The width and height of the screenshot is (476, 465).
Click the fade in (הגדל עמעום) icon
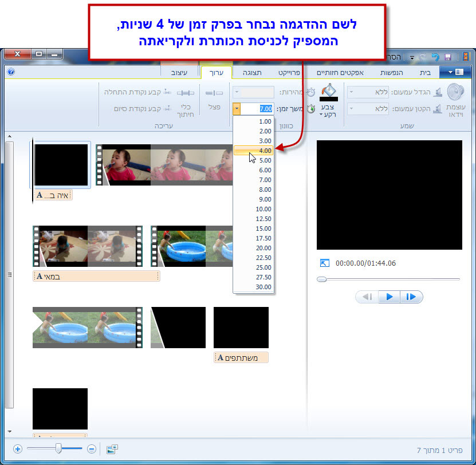(438, 92)
